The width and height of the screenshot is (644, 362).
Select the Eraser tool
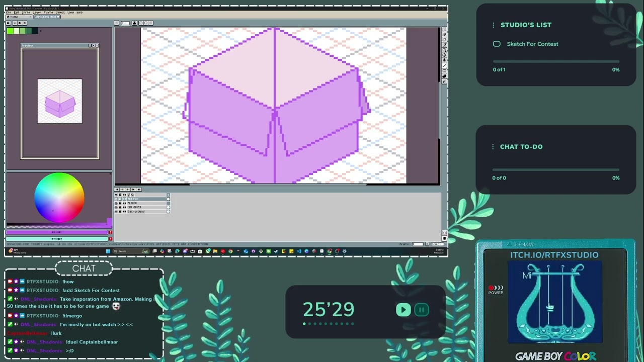click(x=444, y=40)
